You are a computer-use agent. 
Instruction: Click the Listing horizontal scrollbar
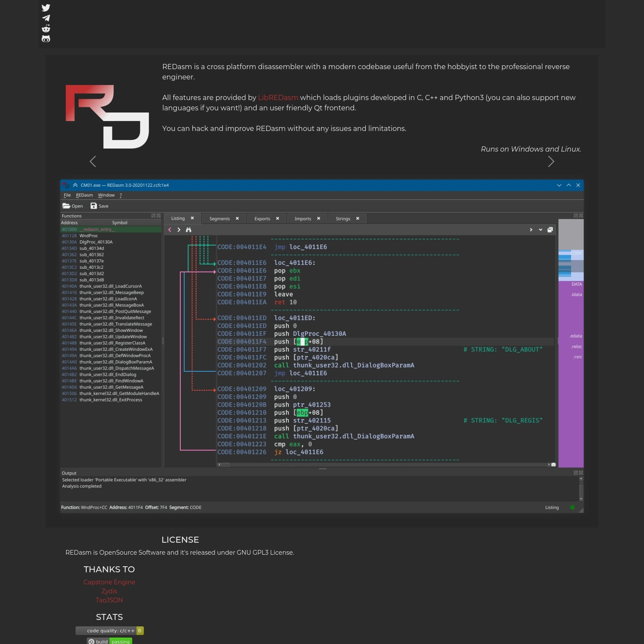click(384, 465)
